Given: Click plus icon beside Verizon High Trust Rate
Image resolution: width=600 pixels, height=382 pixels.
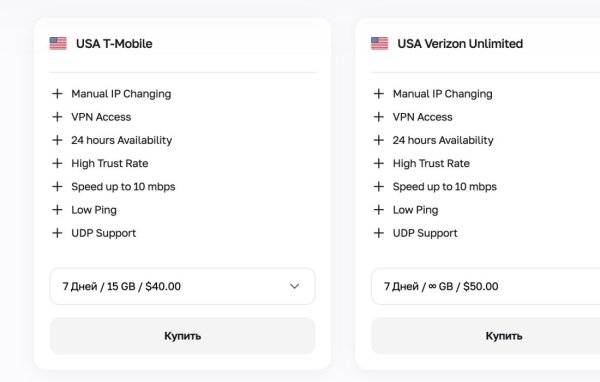Looking at the screenshot, I should pyautogui.click(x=378, y=163).
